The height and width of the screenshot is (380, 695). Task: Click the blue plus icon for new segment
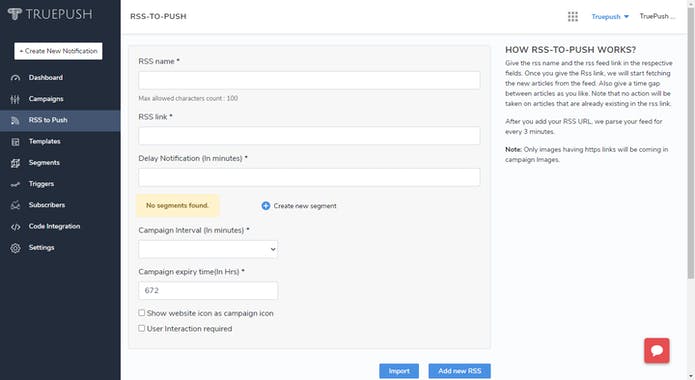coord(266,206)
